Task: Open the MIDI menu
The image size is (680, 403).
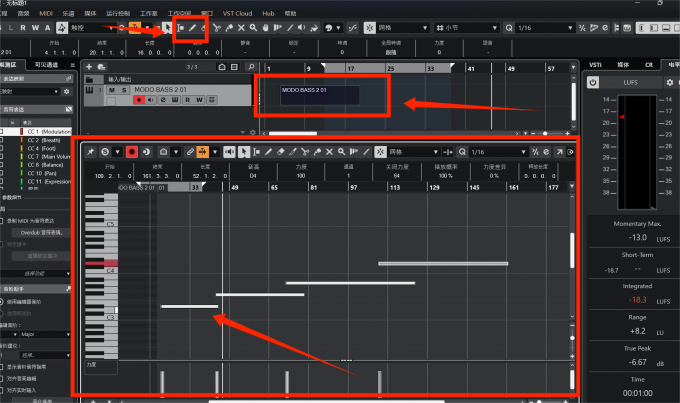Action: pos(46,13)
